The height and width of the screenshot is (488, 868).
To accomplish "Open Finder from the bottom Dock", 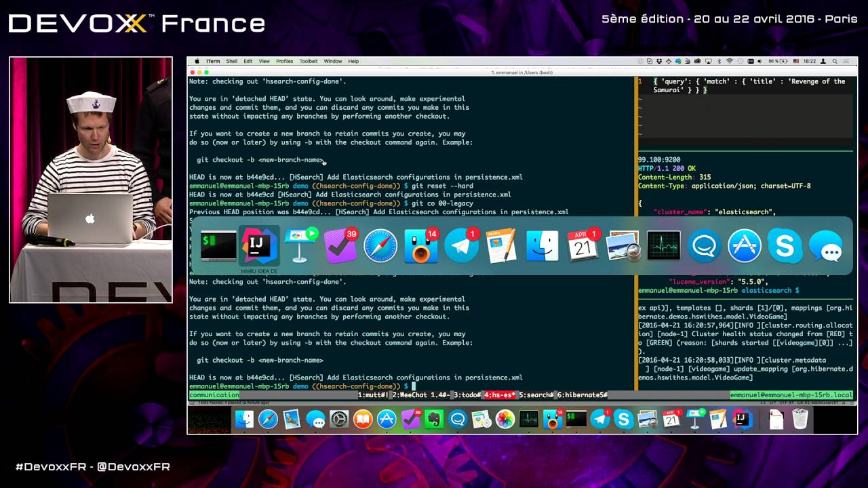I will click(244, 420).
